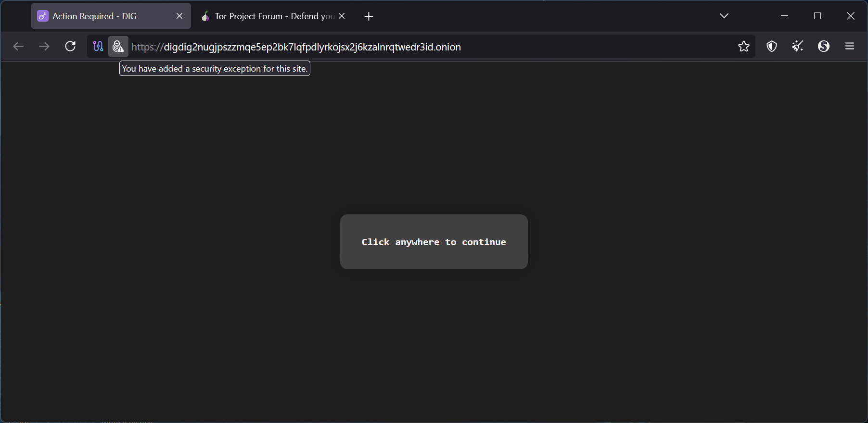Expand the list all tabs chevron

click(724, 16)
